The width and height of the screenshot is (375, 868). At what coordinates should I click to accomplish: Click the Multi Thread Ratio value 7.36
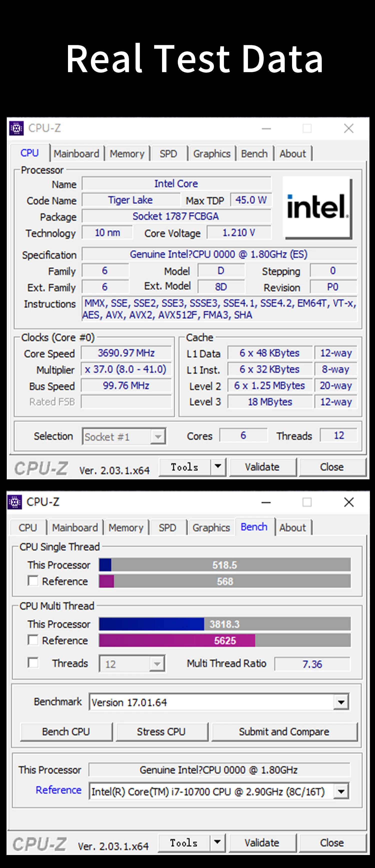312,664
